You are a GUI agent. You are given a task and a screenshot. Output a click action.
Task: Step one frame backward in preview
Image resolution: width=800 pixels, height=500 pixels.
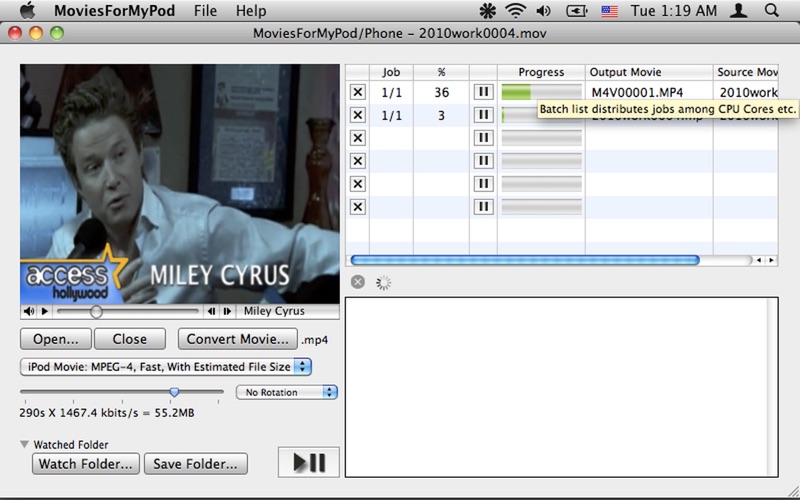pyautogui.click(x=211, y=311)
